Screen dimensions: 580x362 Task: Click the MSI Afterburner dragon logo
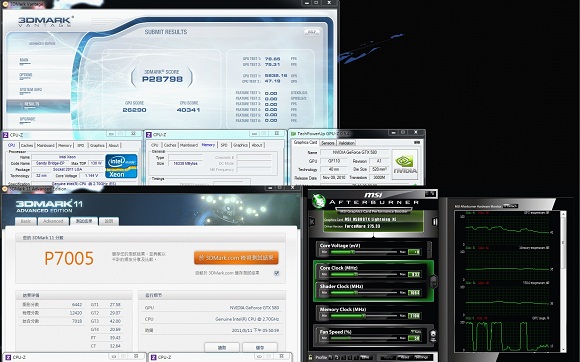tap(318, 200)
